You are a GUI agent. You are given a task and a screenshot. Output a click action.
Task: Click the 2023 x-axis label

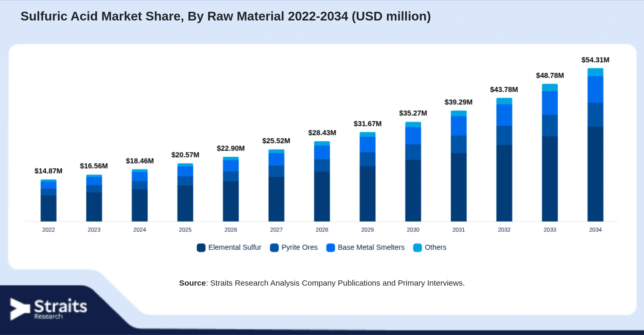pos(94,230)
